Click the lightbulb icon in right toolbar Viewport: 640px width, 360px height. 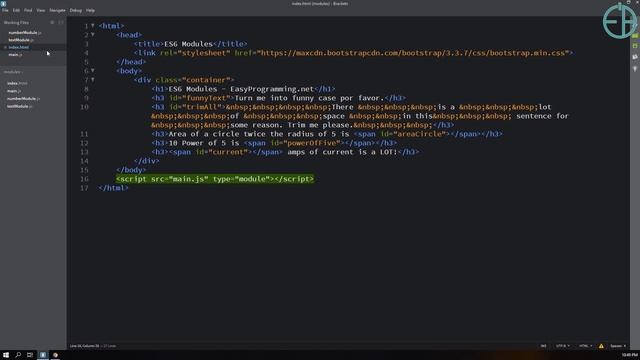(x=635, y=69)
